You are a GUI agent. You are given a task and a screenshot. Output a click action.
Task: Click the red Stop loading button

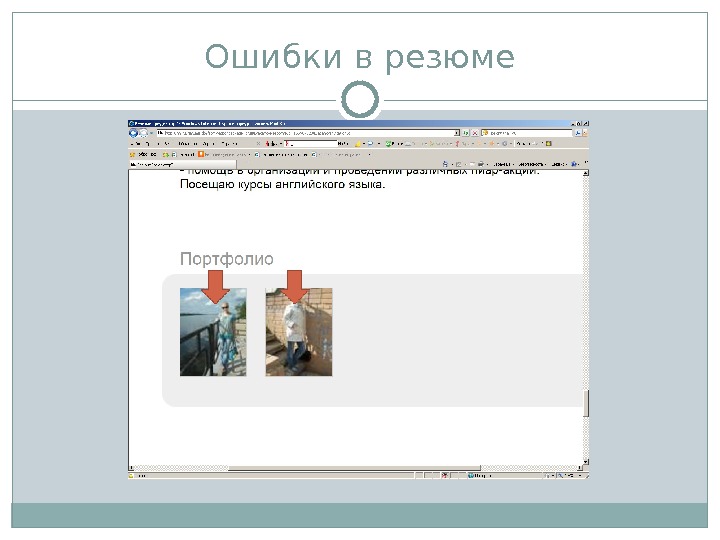point(475,133)
